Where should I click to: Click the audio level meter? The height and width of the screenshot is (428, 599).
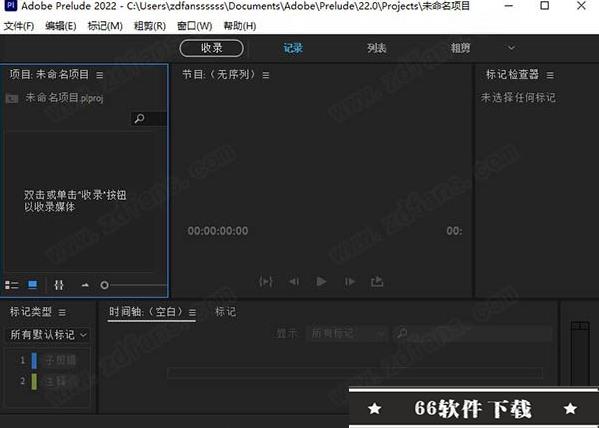(x=580, y=353)
